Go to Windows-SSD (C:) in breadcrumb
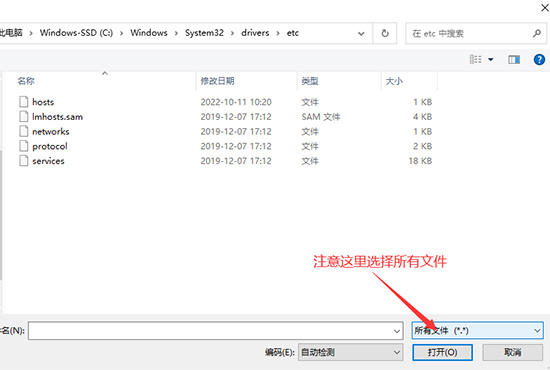550x370 pixels. [76, 33]
